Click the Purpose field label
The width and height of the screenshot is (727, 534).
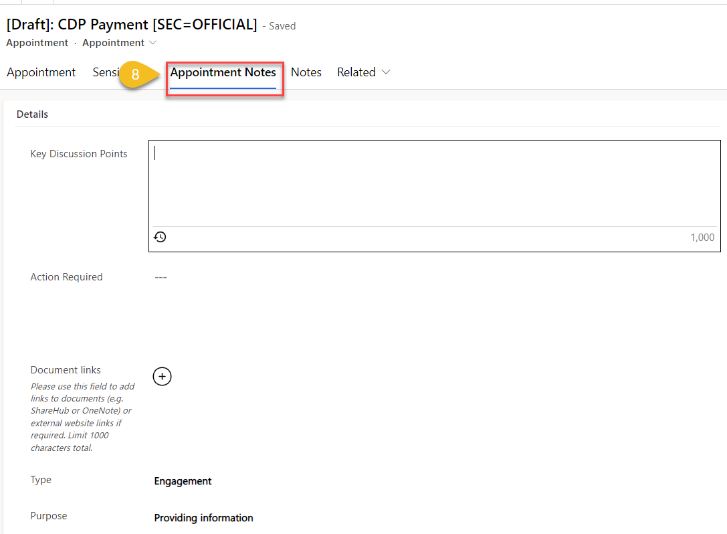point(48,516)
